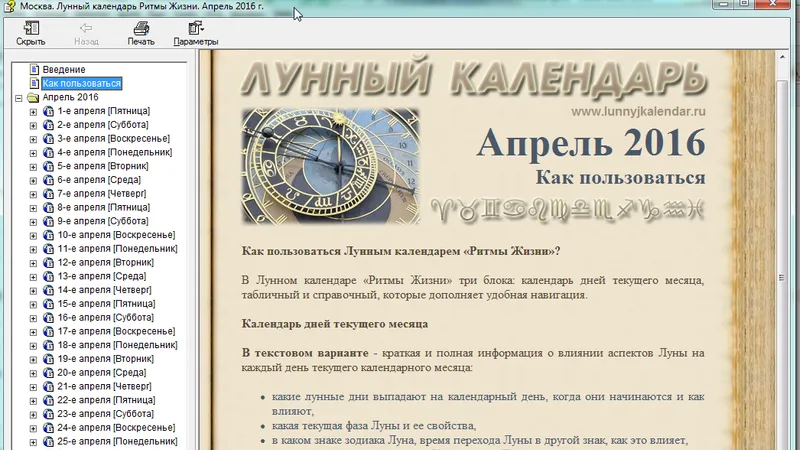
Task: Click the help icon in the title bar
Action: point(10,6)
